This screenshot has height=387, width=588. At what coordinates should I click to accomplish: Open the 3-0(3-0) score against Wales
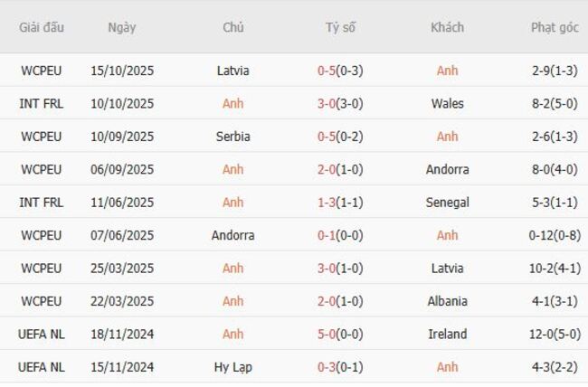(340, 104)
